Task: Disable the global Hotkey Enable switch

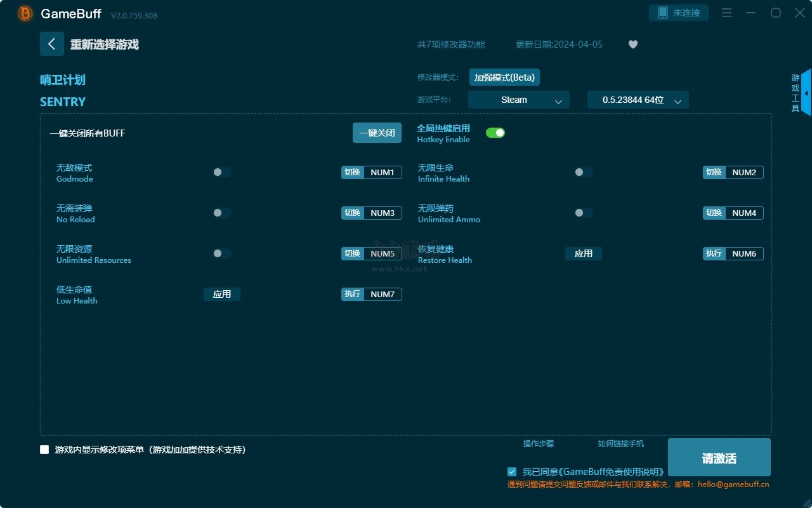Action: pos(495,133)
